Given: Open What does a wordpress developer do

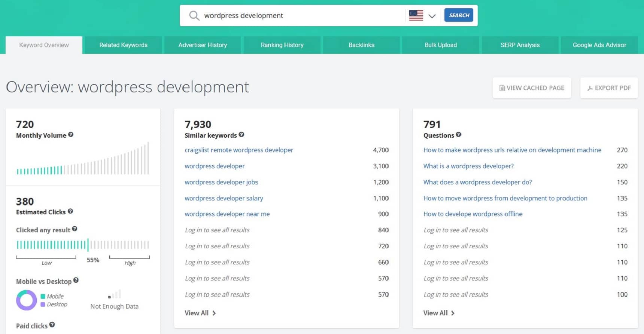Looking at the screenshot, I should coord(477,182).
